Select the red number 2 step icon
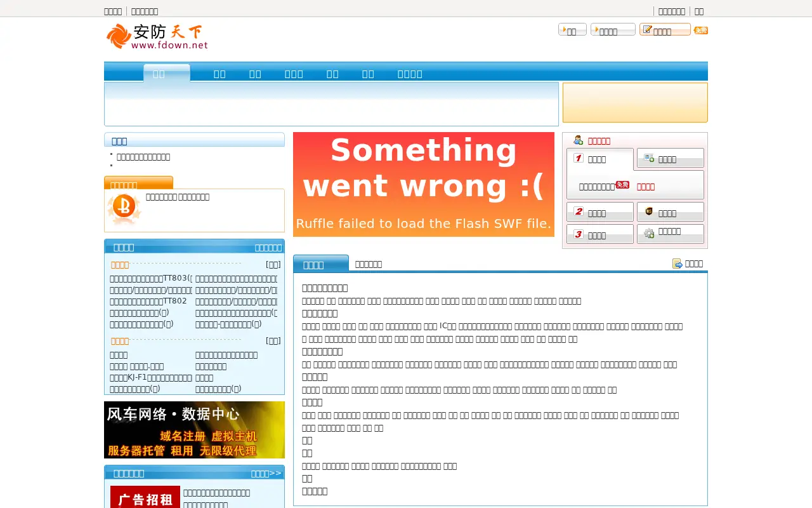This screenshot has width=812, height=508. pos(579,211)
